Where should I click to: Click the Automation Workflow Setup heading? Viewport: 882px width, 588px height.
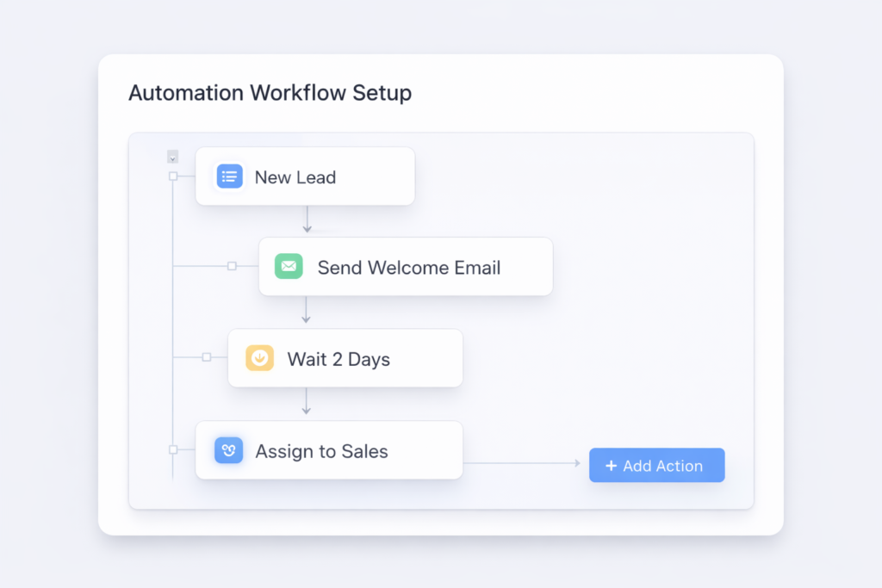(270, 92)
